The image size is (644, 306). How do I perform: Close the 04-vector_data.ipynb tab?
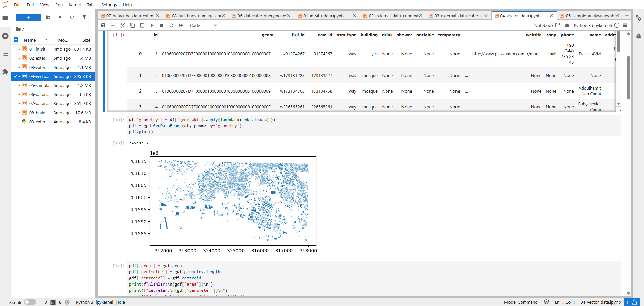point(551,16)
